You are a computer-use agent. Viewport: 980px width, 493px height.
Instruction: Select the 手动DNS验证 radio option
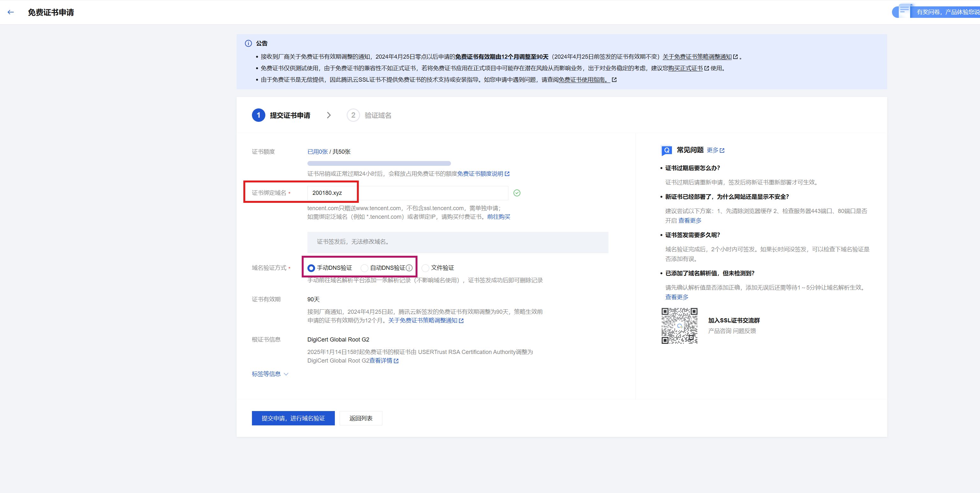point(311,268)
